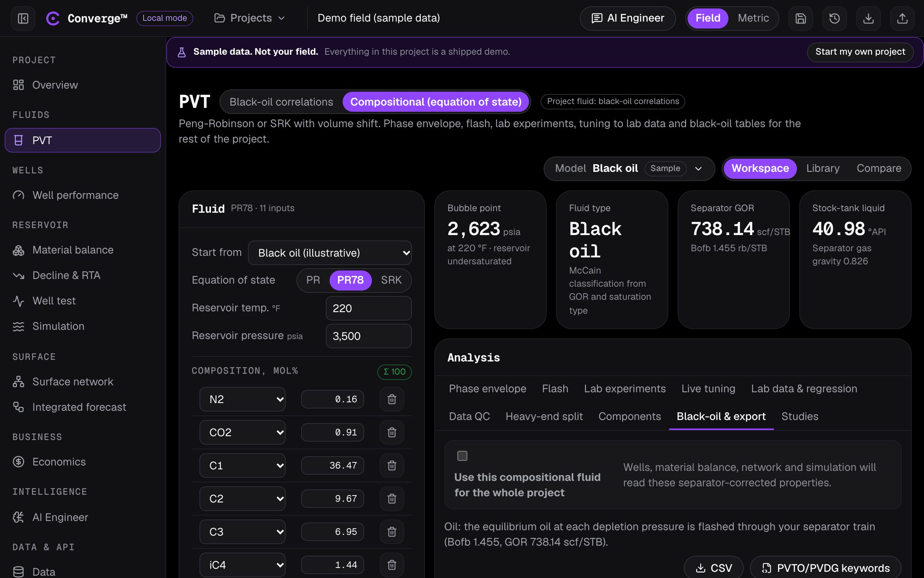
Task: Click the upload icon in the header
Action: 902,18
